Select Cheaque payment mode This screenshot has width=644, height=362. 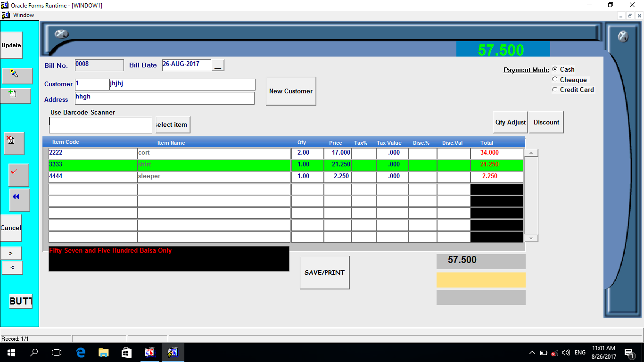pos(555,80)
